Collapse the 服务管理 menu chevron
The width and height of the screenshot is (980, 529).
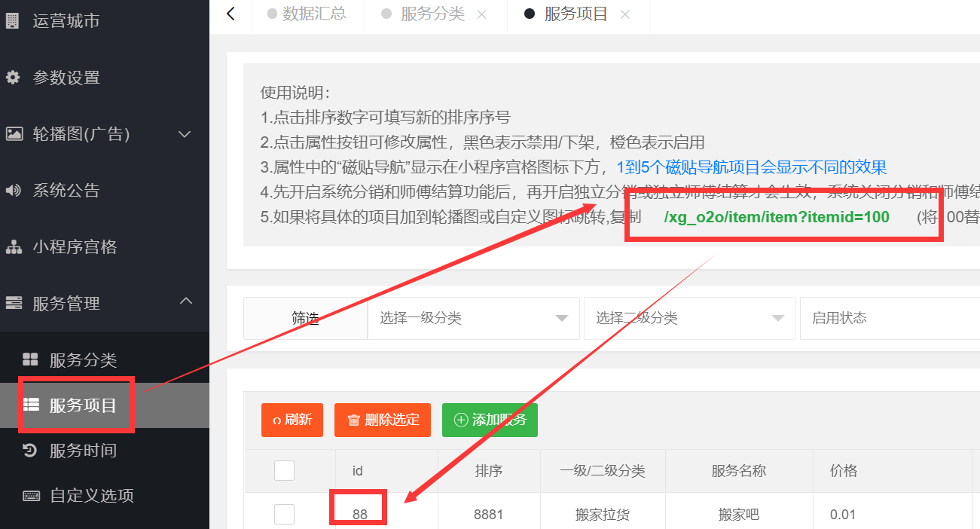[x=185, y=301]
